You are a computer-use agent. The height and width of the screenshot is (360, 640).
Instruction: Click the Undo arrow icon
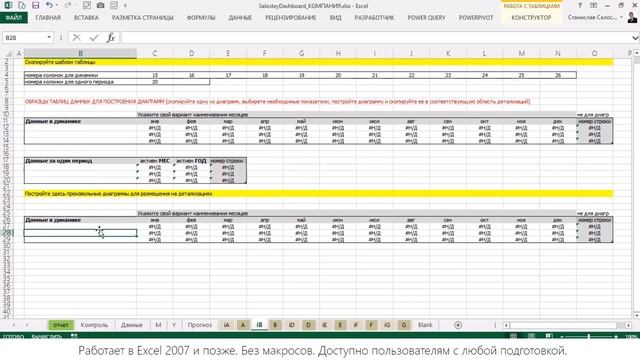49,5
